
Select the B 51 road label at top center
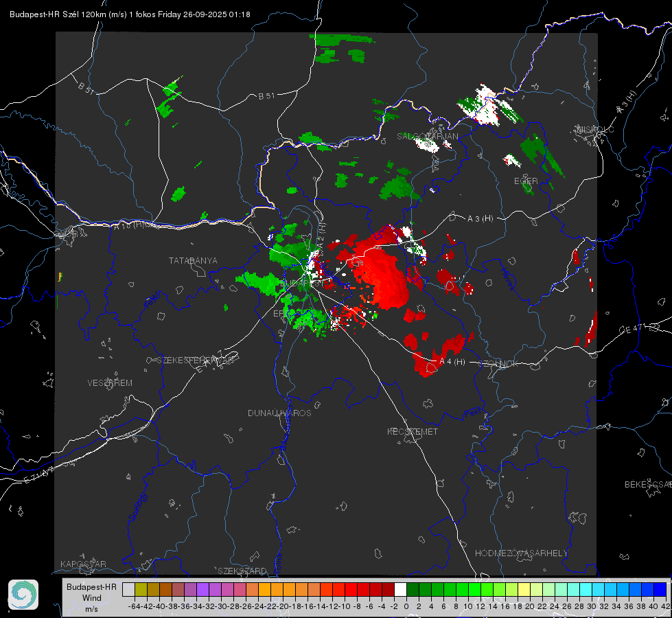[266, 96]
